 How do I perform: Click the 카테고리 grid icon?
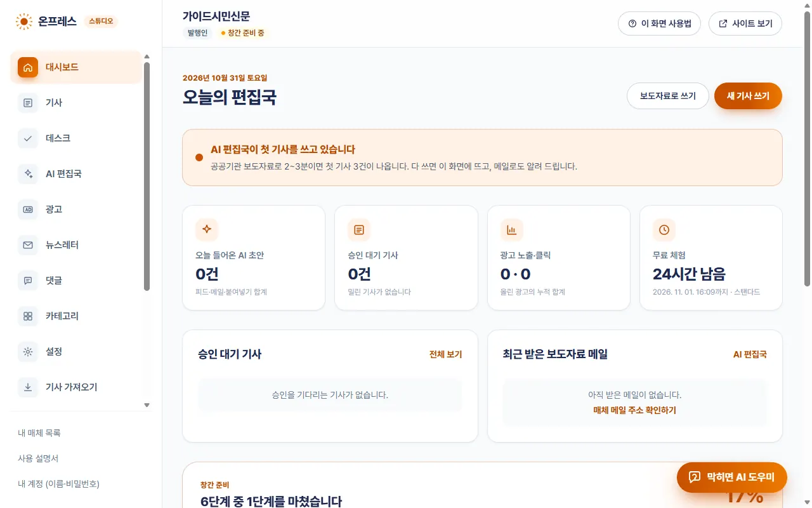[x=28, y=316]
